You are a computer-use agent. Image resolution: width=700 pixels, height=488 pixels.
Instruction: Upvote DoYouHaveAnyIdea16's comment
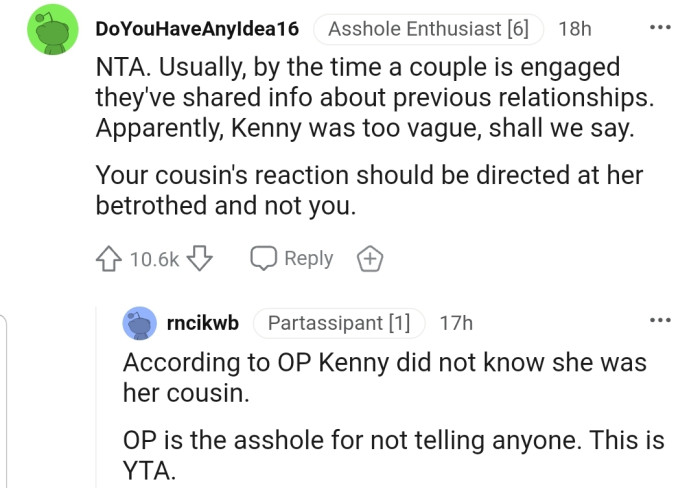[x=110, y=259]
